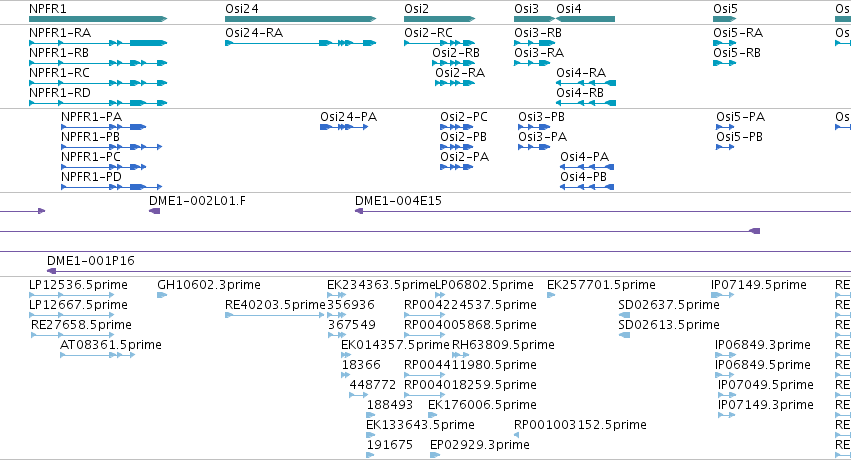Select the Osi3-PB protein
The height and width of the screenshot is (460, 851).
[x=542, y=117]
